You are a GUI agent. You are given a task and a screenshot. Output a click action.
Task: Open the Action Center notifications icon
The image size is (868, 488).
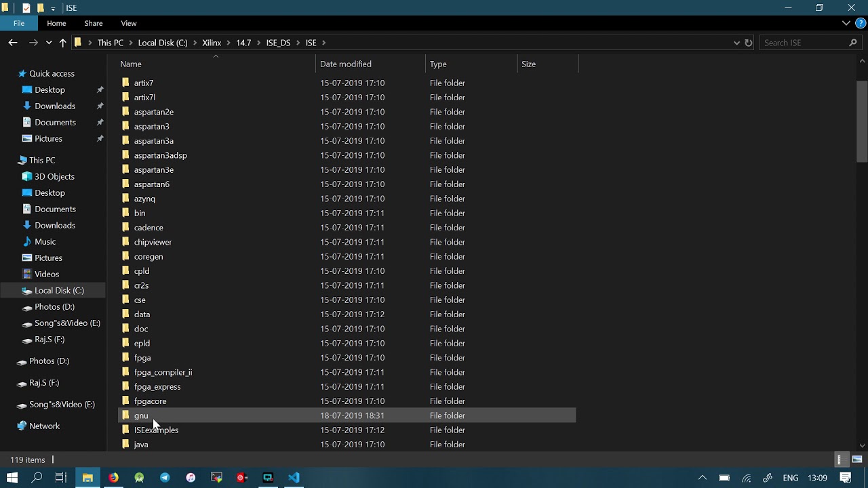click(846, 478)
